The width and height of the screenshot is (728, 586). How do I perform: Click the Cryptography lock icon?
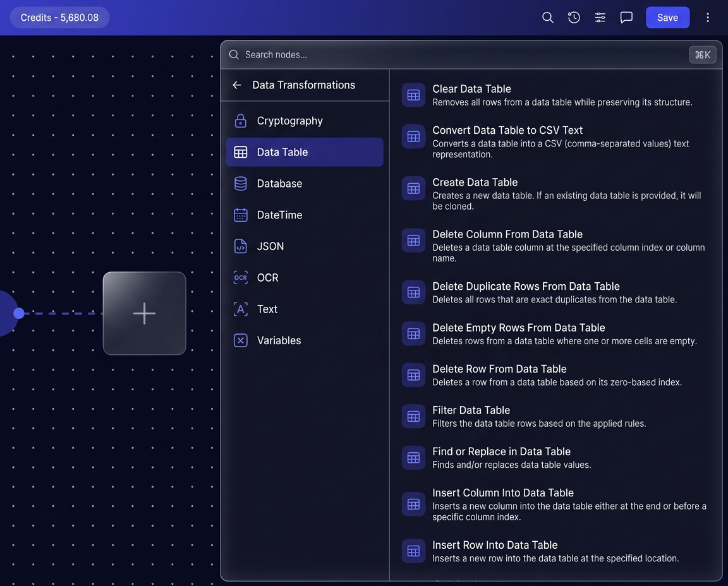[241, 121]
